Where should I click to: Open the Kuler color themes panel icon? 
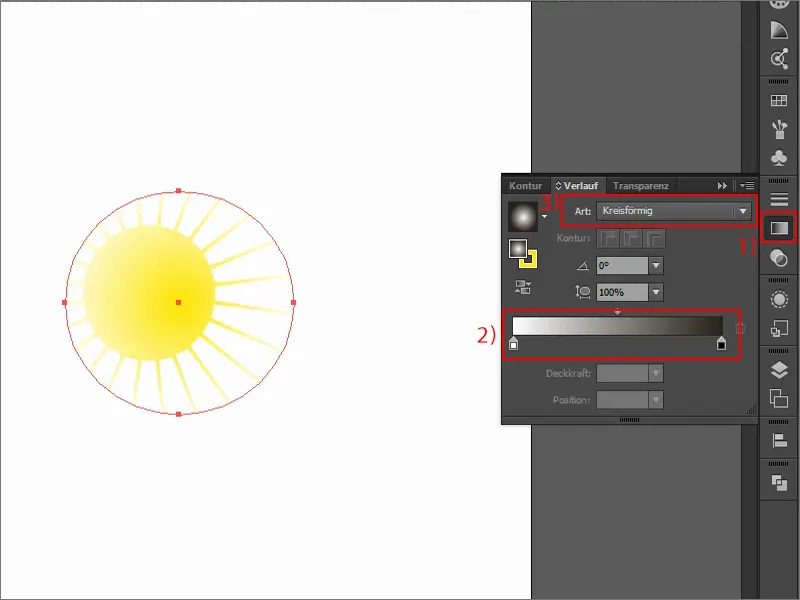(x=779, y=59)
